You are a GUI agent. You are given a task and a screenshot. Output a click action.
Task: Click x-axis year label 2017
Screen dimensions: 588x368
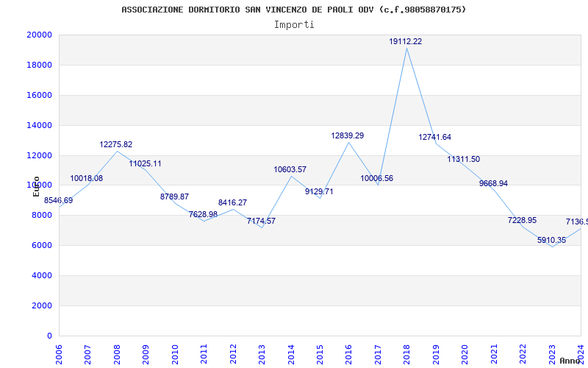(x=378, y=355)
